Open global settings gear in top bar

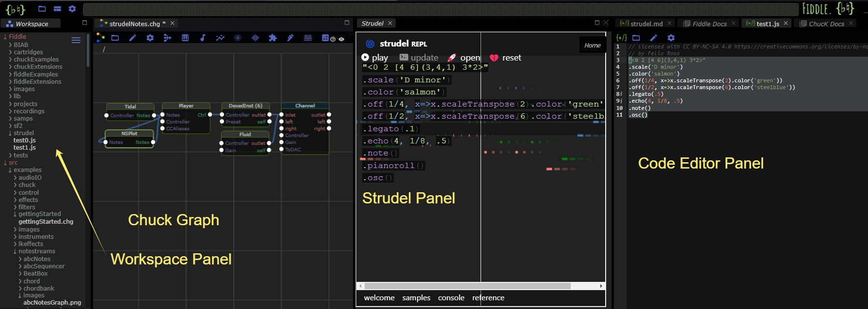tap(72, 9)
